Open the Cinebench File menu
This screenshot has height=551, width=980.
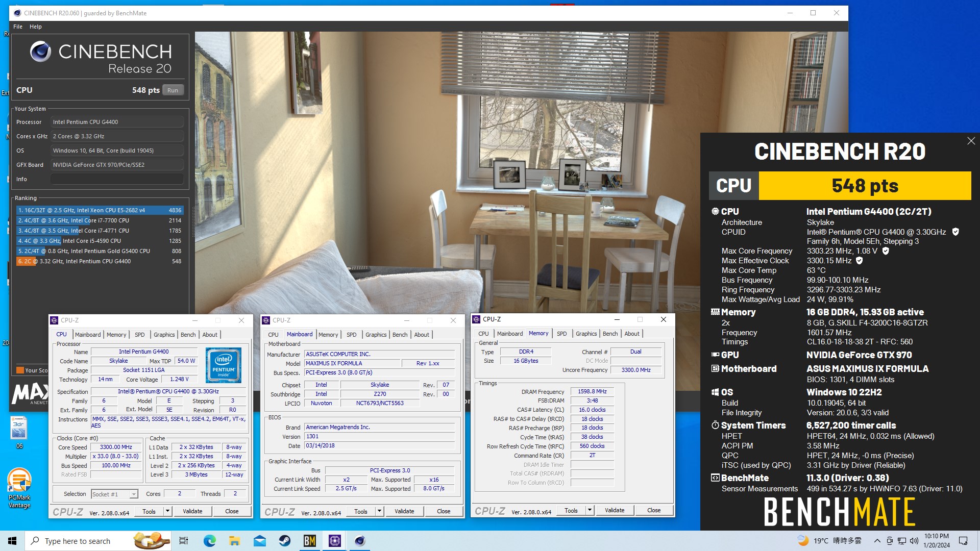[x=18, y=27]
